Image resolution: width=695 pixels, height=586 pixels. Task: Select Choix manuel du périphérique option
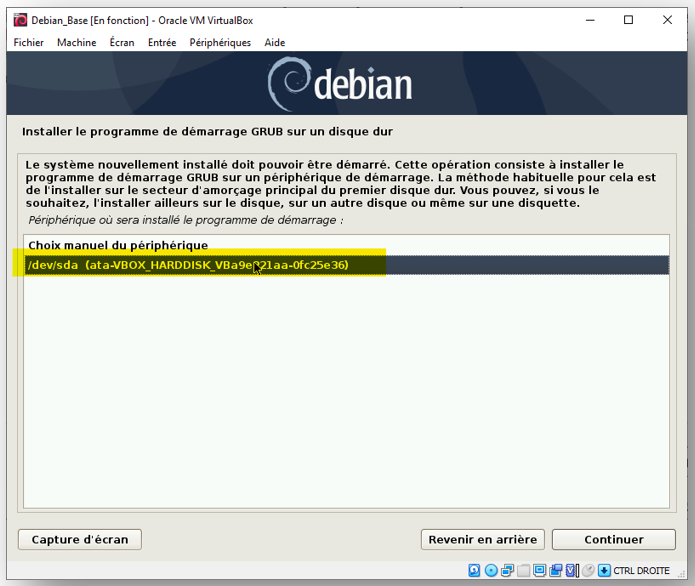[x=347, y=246]
